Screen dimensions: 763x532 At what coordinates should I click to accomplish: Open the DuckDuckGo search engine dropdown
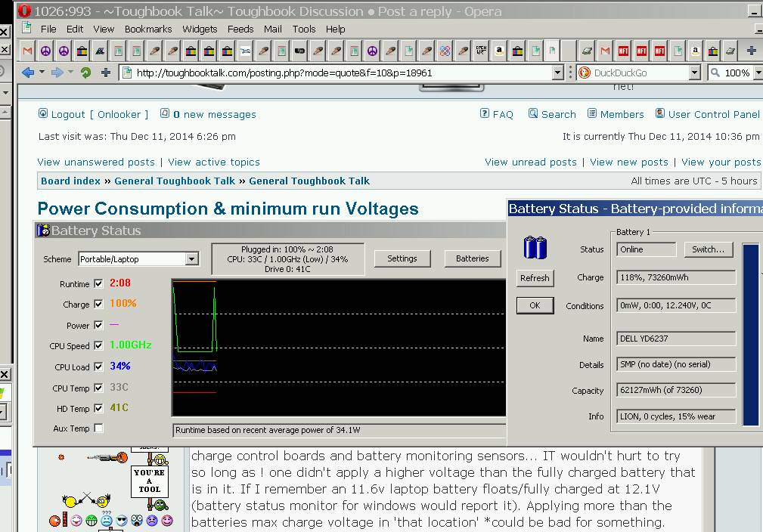point(695,73)
